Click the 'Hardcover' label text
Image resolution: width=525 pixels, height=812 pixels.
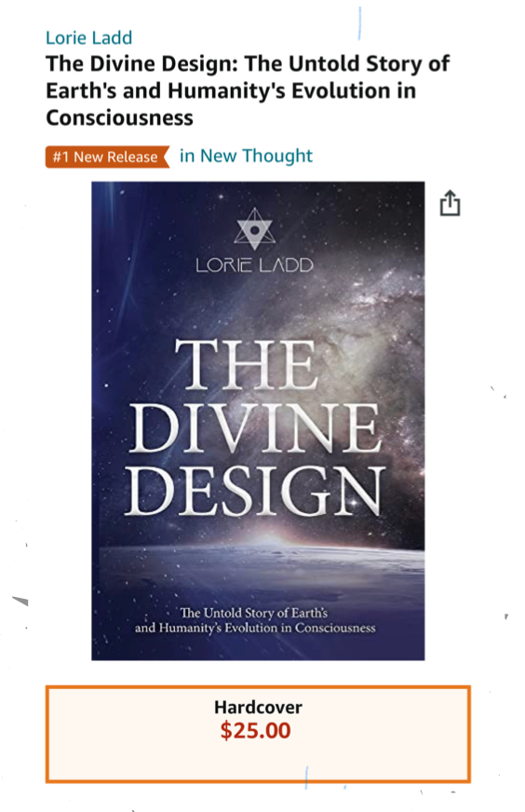(x=258, y=708)
